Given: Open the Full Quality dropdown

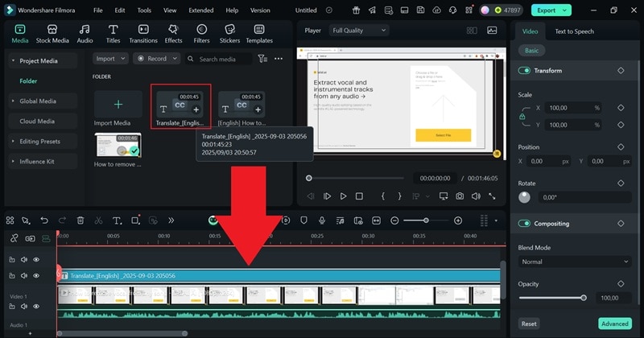Looking at the screenshot, I should pos(359,31).
